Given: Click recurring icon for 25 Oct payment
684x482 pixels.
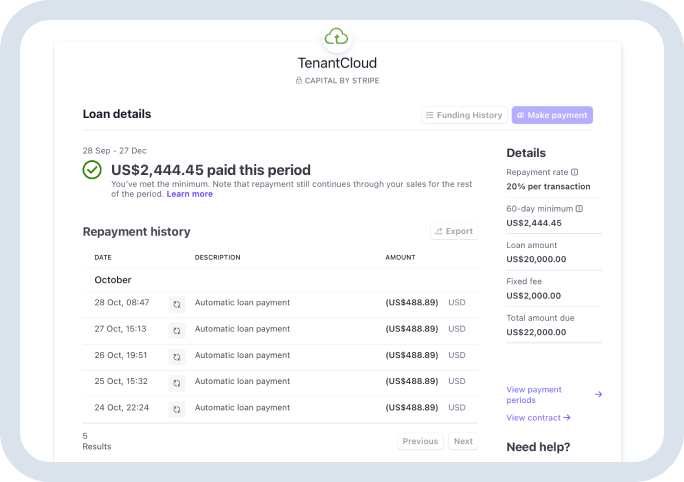Looking at the screenshot, I should point(177,382).
